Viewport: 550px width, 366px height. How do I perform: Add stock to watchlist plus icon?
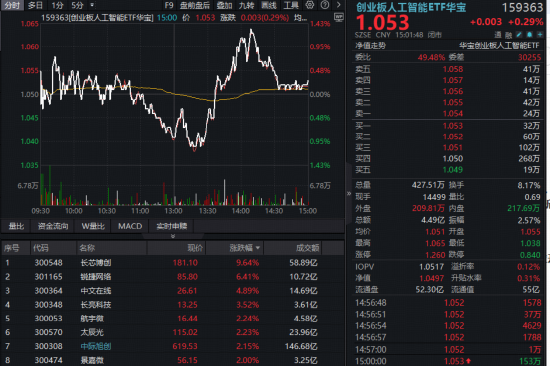[x=540, y=34]
